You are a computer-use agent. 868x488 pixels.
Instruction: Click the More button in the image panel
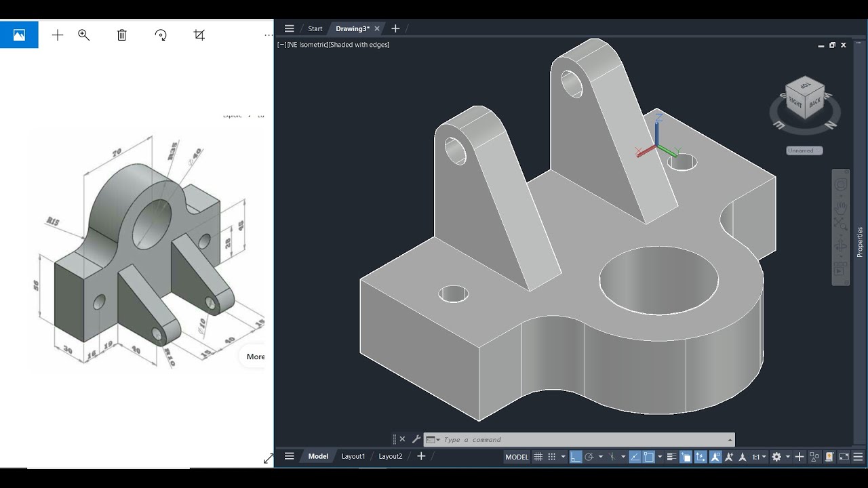(x=256, y=356)
